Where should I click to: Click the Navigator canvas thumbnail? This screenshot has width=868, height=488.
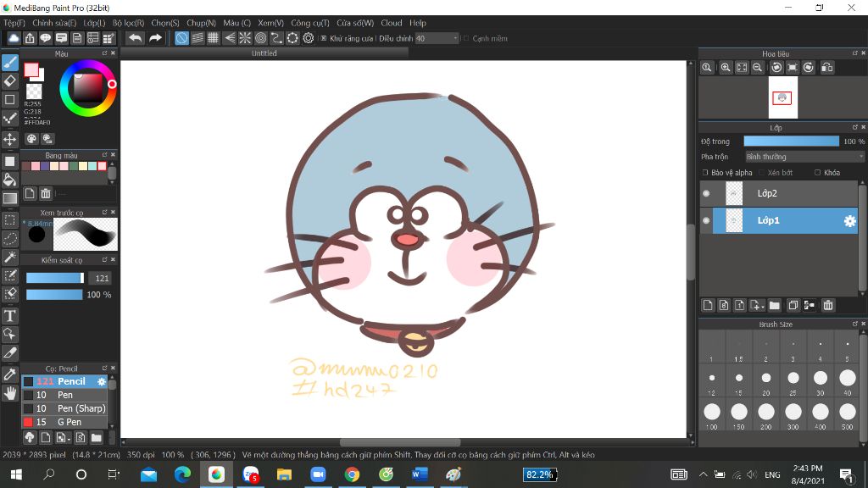pos(782,98)
